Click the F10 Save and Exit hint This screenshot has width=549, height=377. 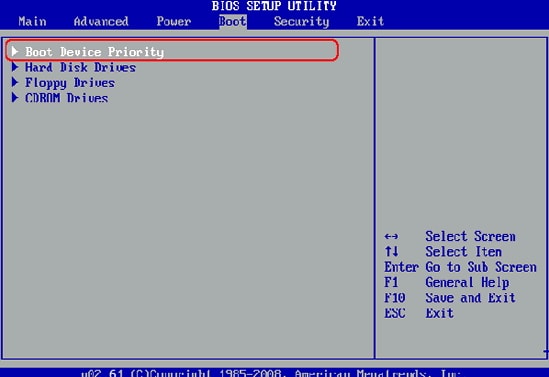(450, 298)
